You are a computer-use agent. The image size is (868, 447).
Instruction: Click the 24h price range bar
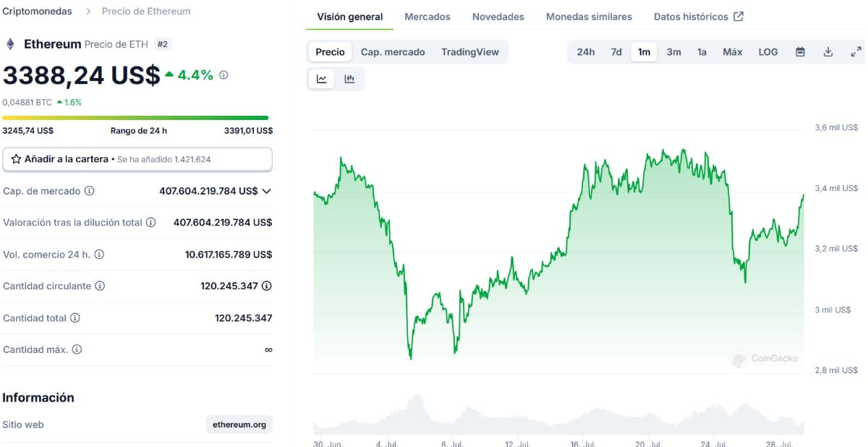click(x=135, y=117)
